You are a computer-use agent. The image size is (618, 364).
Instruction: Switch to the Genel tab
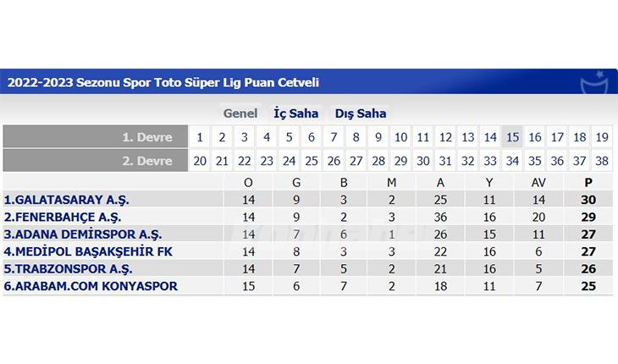(x=240, y=113)
